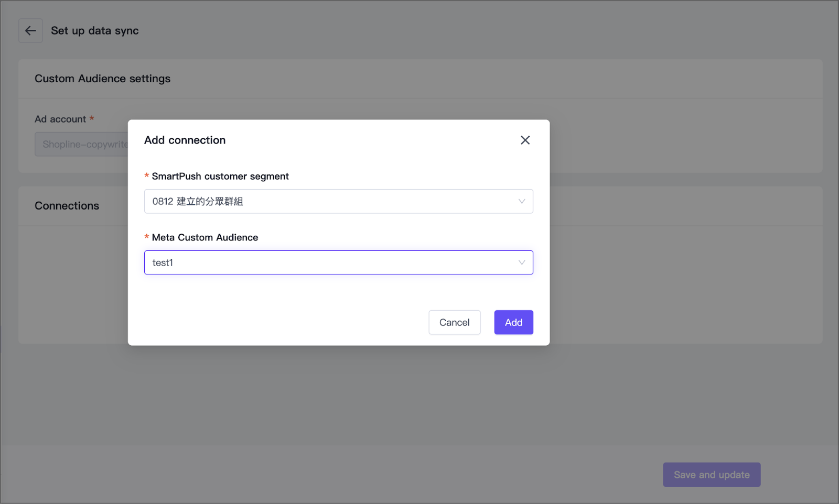Viewport: 839px width, 504px height.
Task: Click the selected value test1
Action: tap(163, 263)
